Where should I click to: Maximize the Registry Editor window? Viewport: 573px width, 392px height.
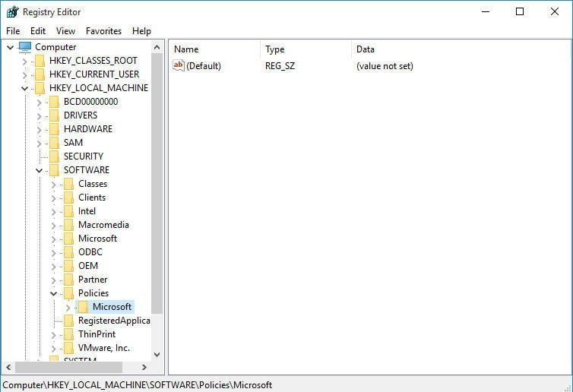(520, 11)
